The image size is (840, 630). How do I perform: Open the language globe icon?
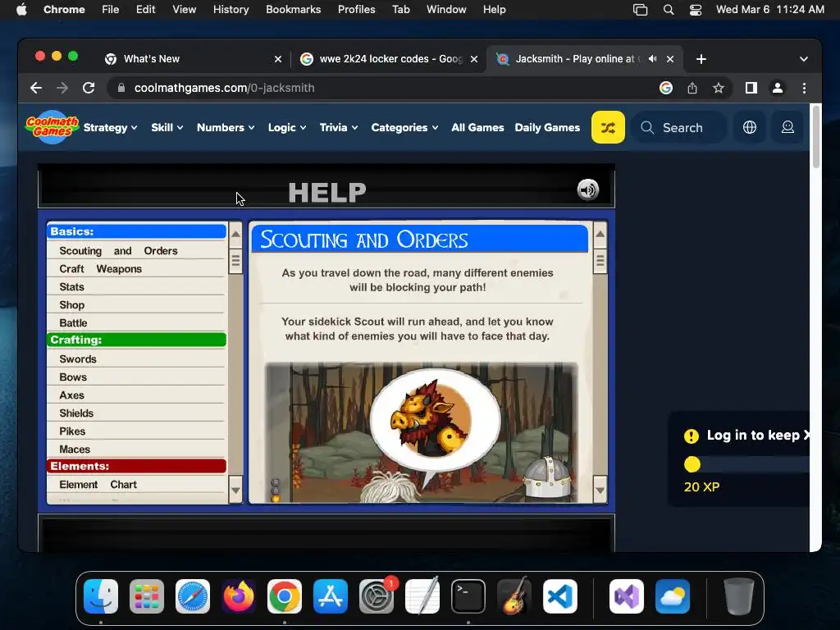[x=750, y=127]
